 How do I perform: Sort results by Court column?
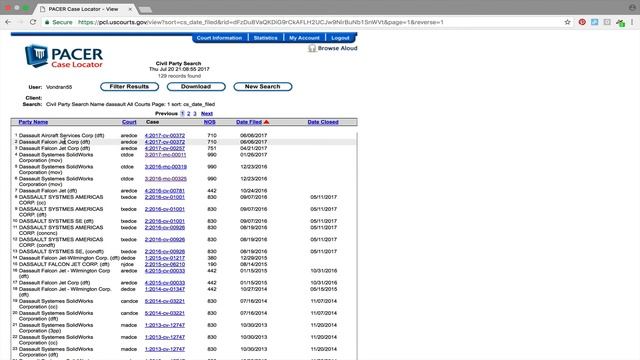pyautogui.click(x=129, y=122)
